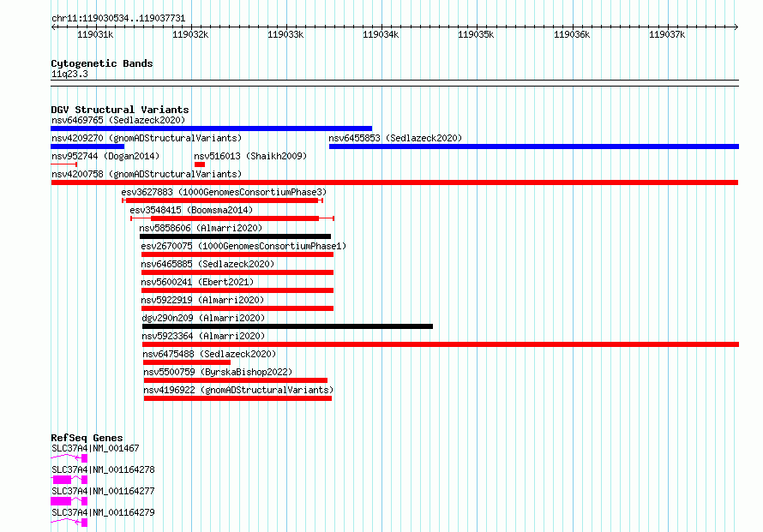
Task: Select the 11q23.3 cytogenetic band label
Action: pos(69,75)
